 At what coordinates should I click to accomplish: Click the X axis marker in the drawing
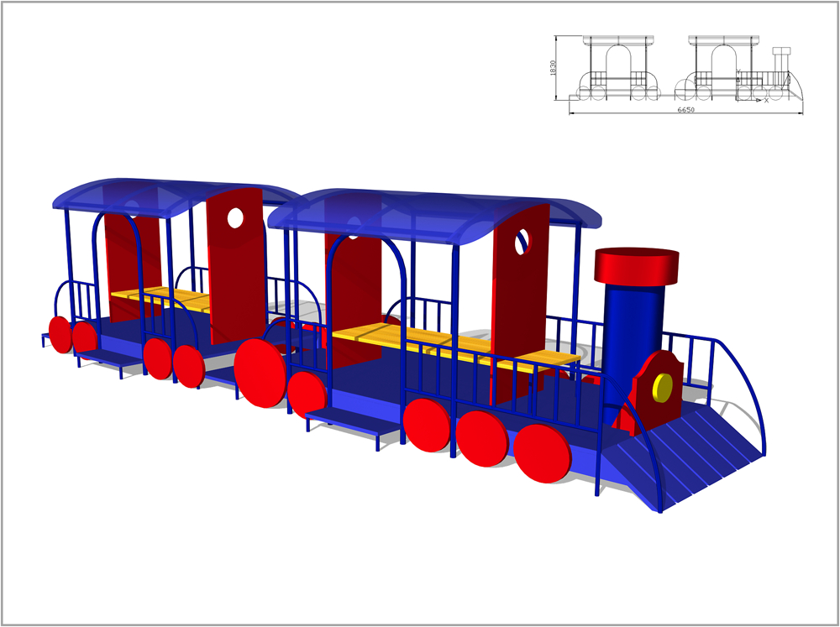click(766, 100)
